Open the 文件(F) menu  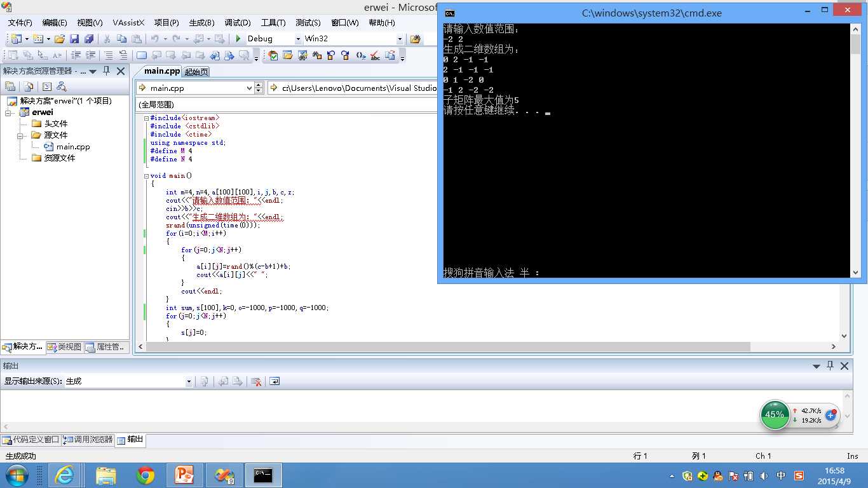click(x=20, y=22)
